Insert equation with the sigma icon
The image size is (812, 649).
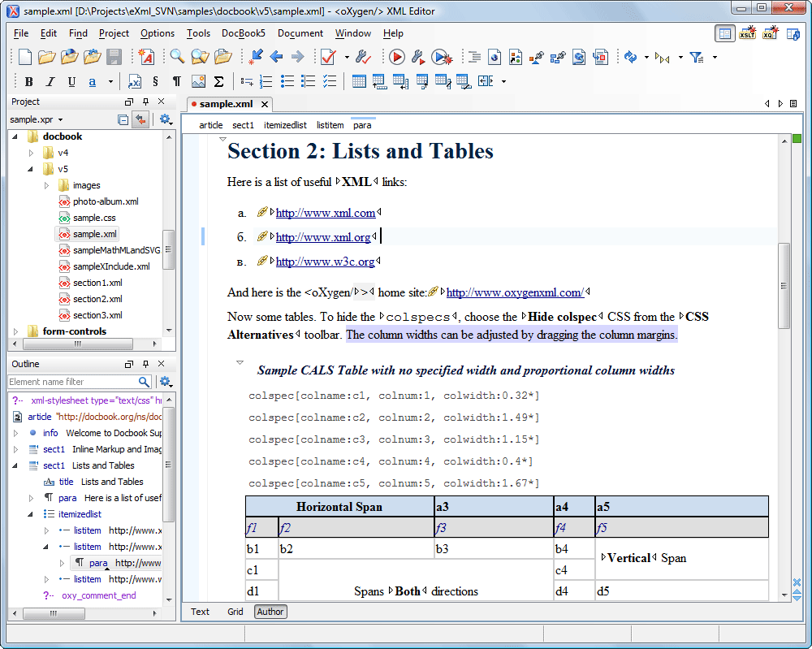(x=219, y=82)
